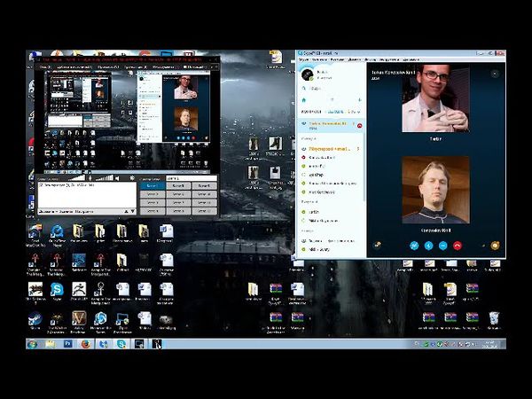The image size is (532, 399).
Task: Expand the Skype call view with top-right button
Action: coord(494,74)
